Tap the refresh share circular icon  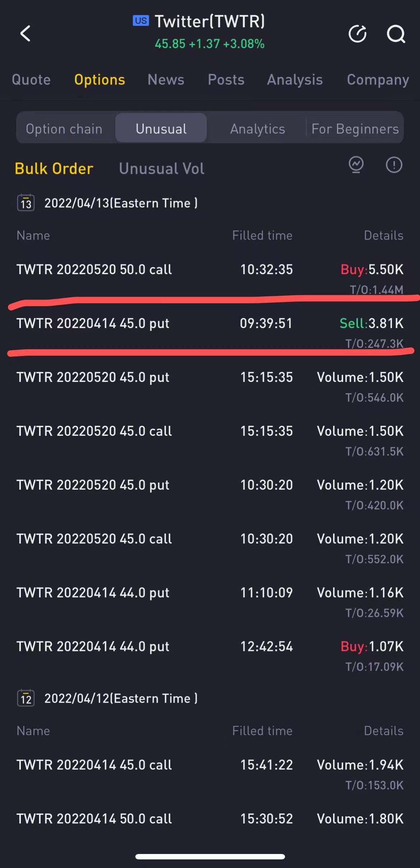[x=357, y=34]
